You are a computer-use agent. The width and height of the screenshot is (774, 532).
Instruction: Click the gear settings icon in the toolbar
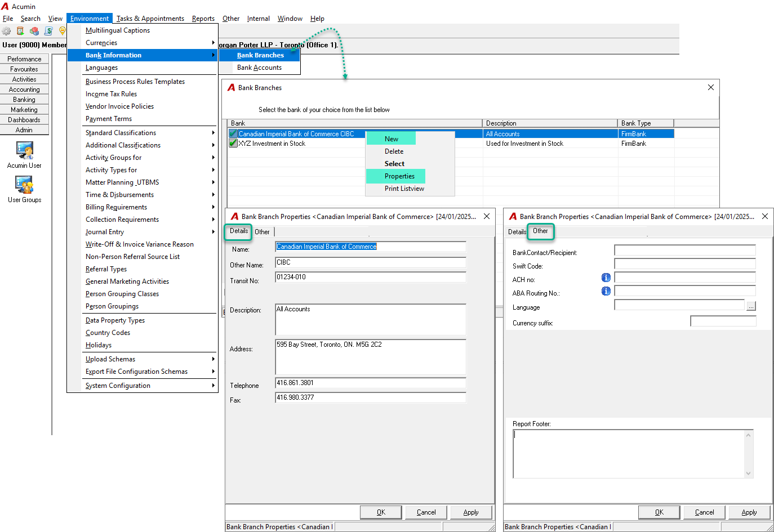coord(6,31)
